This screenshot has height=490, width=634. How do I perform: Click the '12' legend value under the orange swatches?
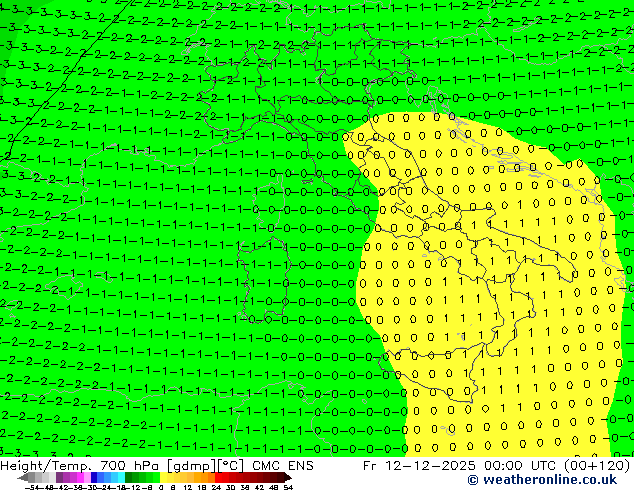[x=188, y=487]
